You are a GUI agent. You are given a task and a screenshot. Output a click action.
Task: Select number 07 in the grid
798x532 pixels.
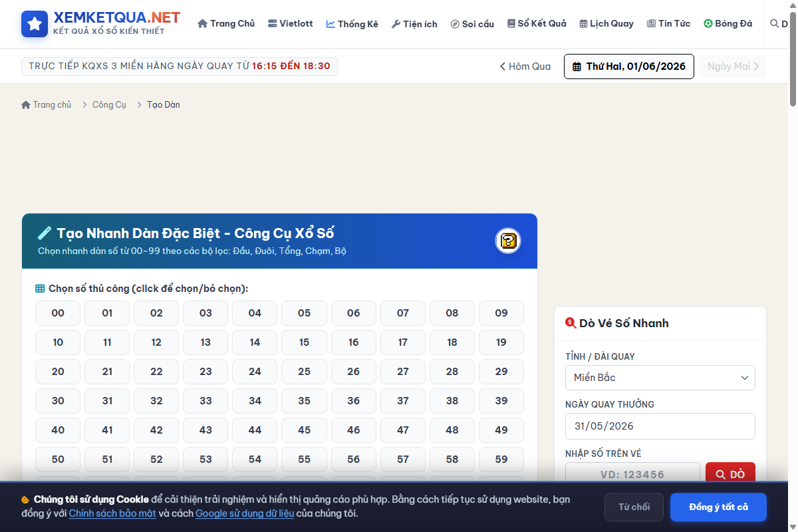(x=403, y=313)
